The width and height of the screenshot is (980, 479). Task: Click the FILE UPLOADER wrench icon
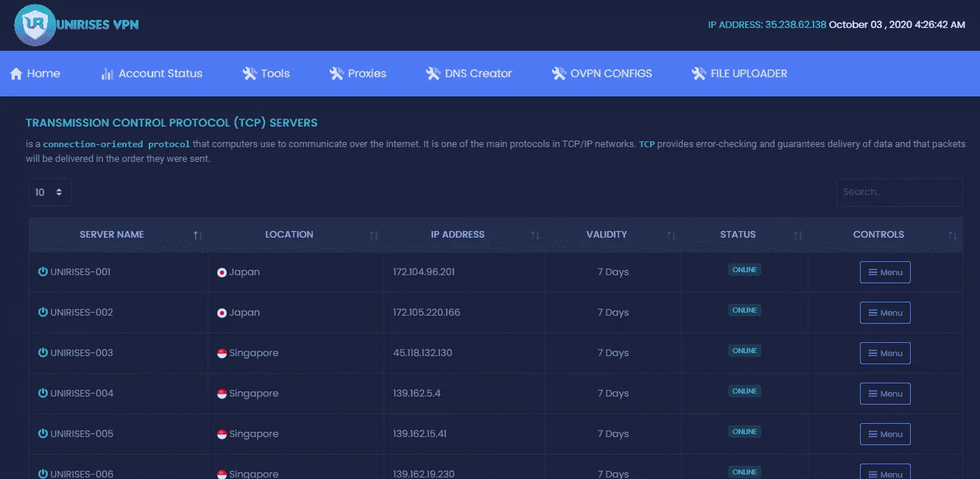(699, 74)
